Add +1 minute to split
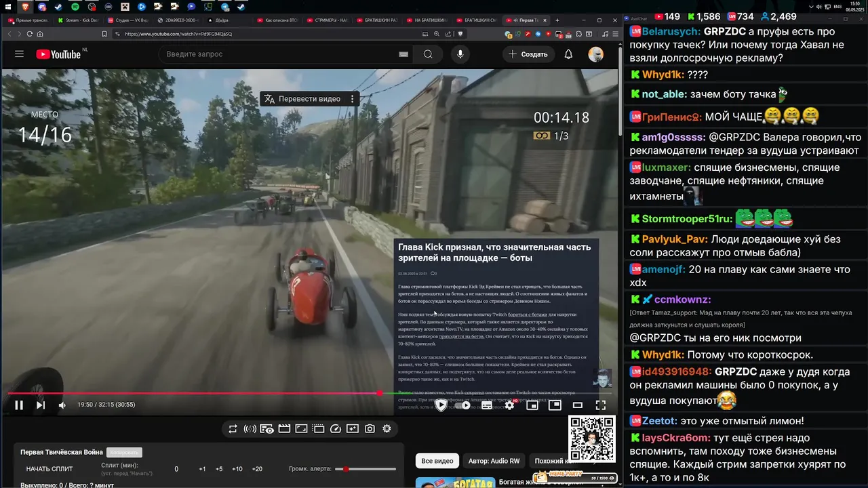This screenshot has height=488, width=868. tap(202, 469)
